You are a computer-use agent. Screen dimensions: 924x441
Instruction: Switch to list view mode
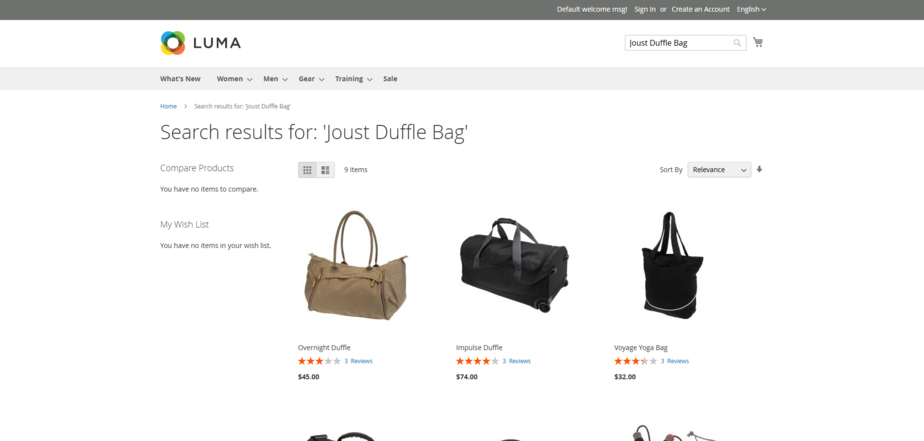pos(325,170)
